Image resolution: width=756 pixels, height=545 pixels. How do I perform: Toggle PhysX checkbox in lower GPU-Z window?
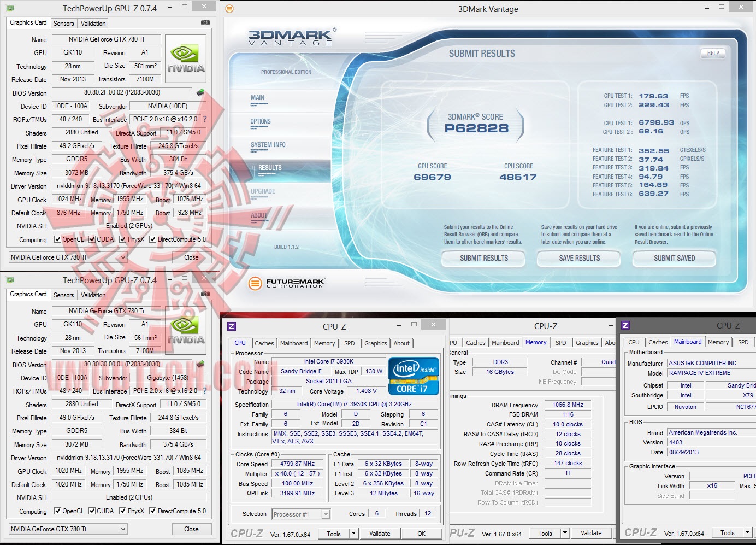pyautogui.click(x=123, y=511)
